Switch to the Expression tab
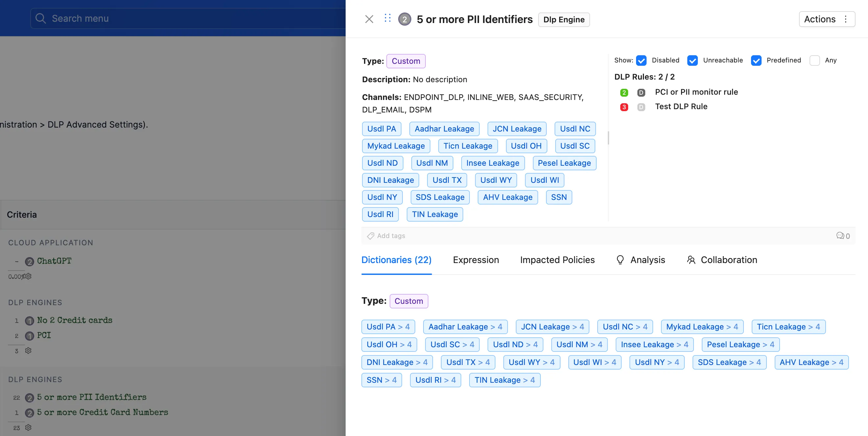 [x=476, y=260]
